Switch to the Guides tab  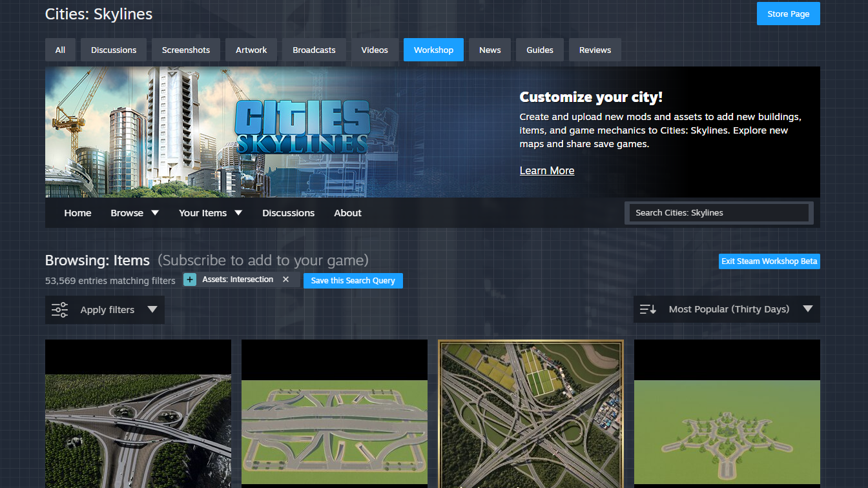click(539, 50)
